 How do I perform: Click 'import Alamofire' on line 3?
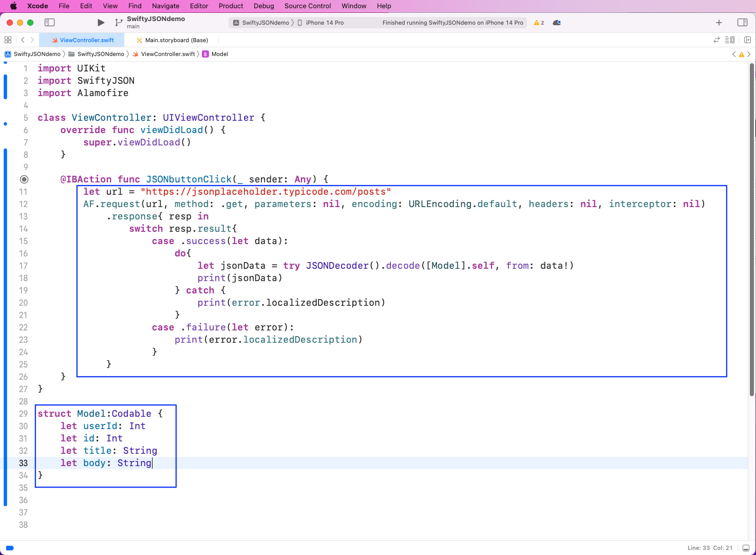83,93
